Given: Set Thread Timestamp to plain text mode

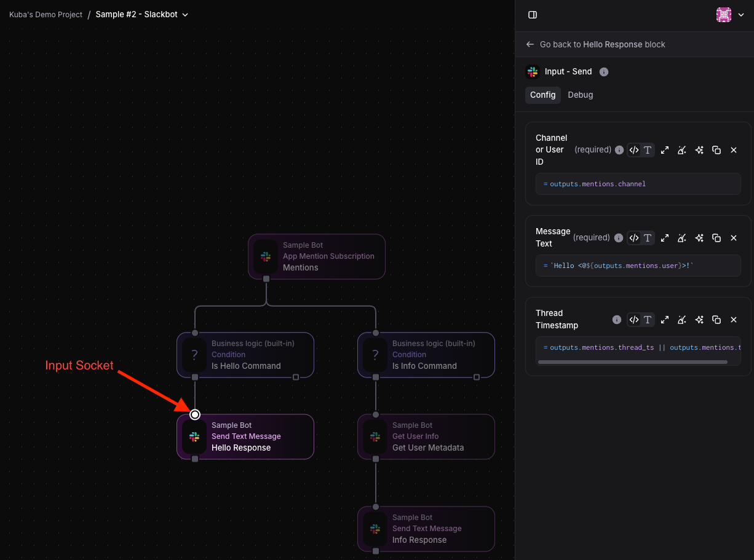Looking at the screenshot, I should click(x=648, y=320).
